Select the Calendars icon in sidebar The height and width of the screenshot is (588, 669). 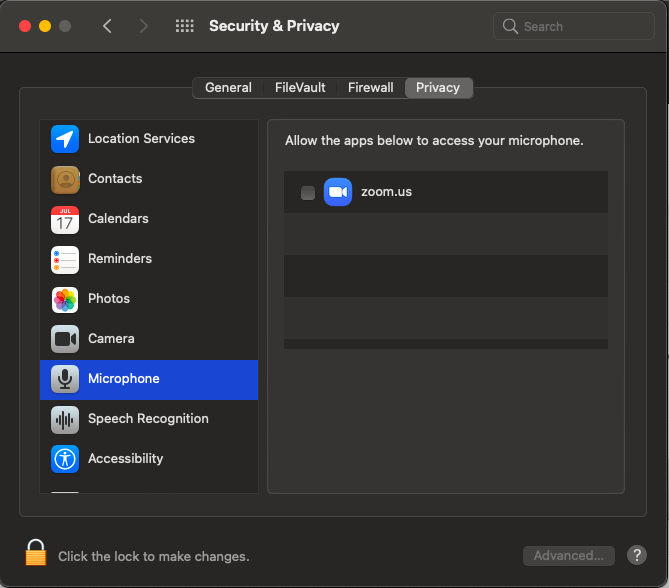tap(65, 219)
